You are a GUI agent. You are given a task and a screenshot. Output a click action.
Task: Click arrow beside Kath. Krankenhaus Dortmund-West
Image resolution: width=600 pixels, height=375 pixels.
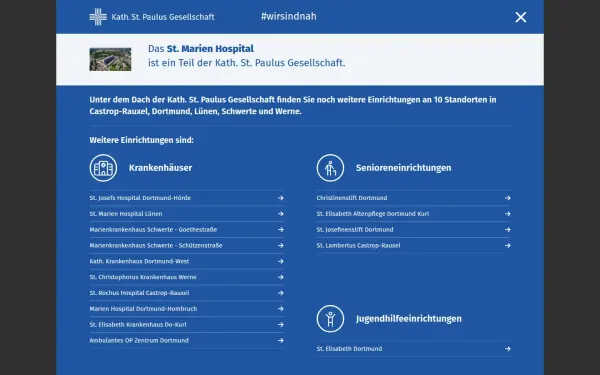point(280,261)
